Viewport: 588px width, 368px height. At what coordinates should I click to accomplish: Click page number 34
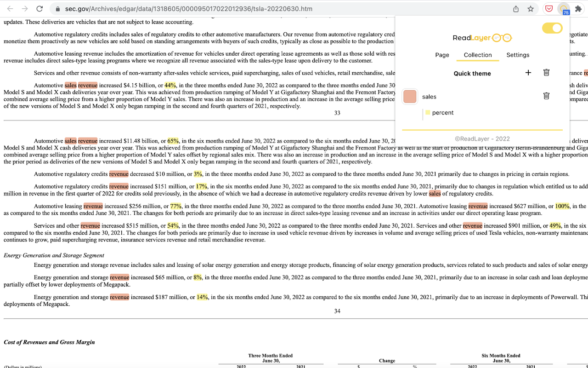coord(337,311)
